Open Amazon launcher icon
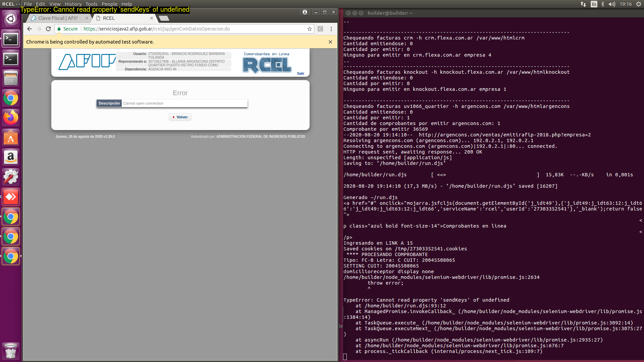Image resolution: width=644 pixels, height=362 pixels. (11, 157)
